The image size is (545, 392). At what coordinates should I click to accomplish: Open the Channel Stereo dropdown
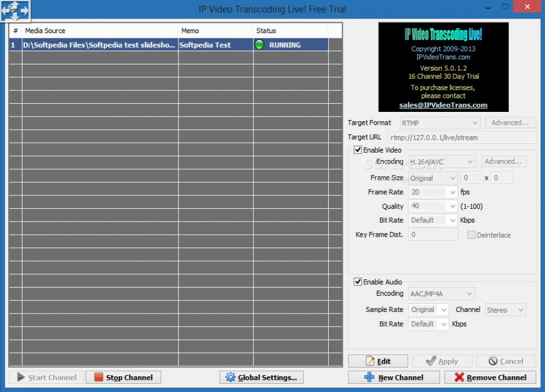506,310
